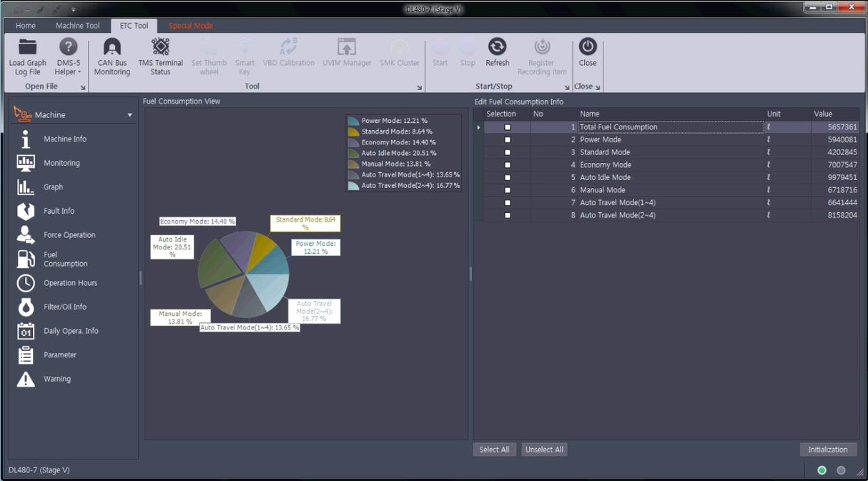Select the Total Fuel Consumption name cell
Image resolution: width=868 pixels, height=481 pixels.
[x=670, y=127]
